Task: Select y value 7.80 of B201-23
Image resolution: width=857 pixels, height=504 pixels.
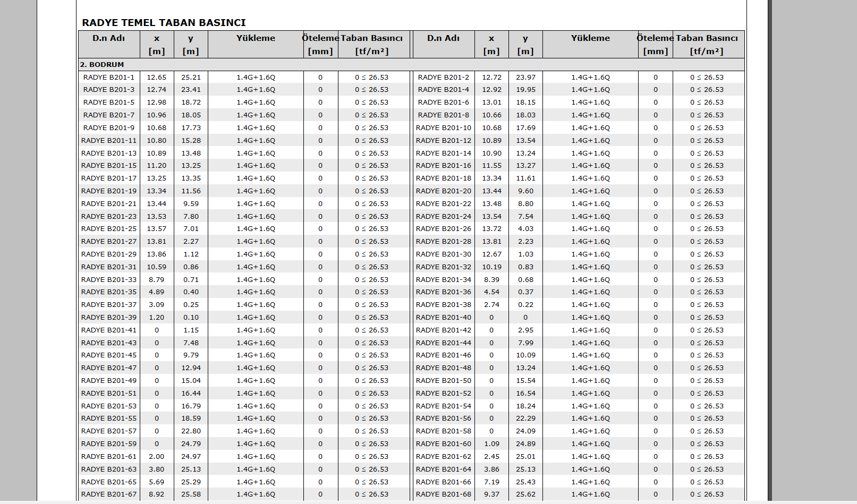Action: [191, 216]
